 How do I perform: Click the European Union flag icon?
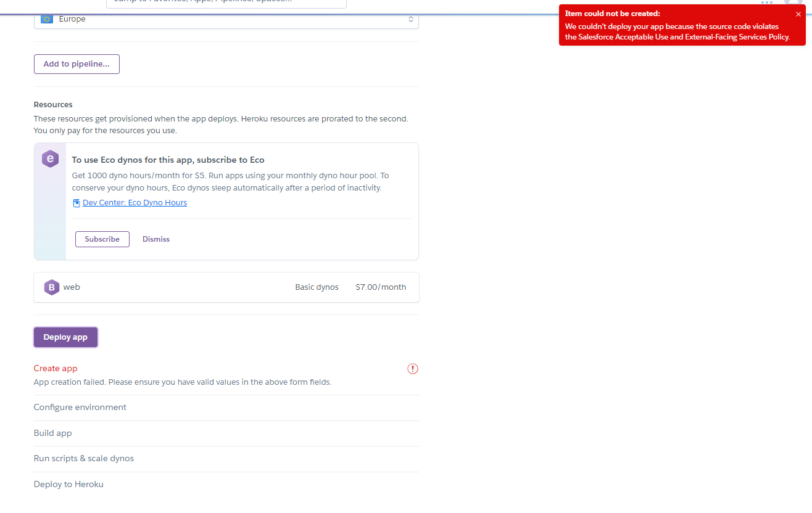pos(46,18)
